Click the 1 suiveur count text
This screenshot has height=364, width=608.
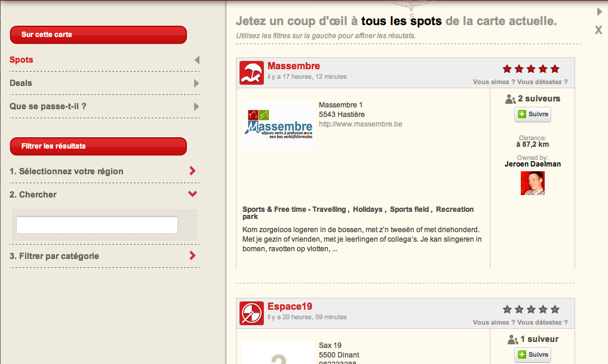pyautogui.click(x=539, y=339)
